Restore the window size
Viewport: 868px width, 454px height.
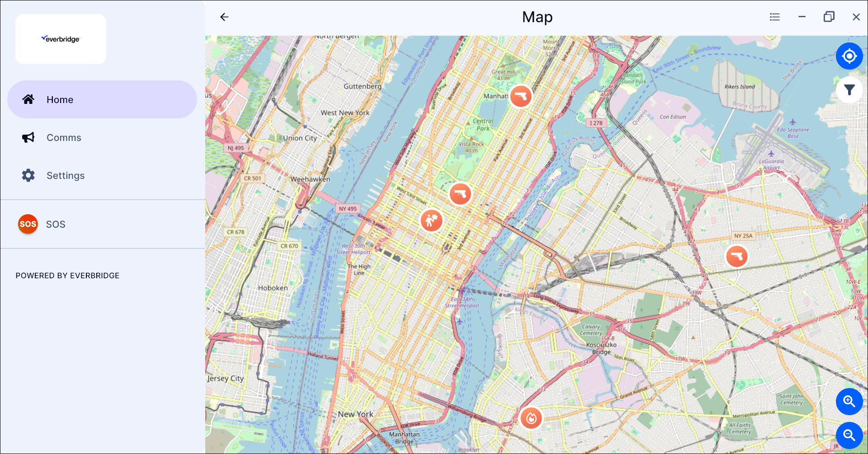coord(829,17)
